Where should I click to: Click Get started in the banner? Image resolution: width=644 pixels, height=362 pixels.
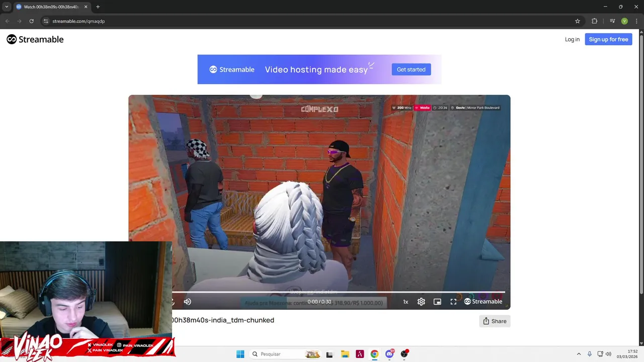point(411,69)
